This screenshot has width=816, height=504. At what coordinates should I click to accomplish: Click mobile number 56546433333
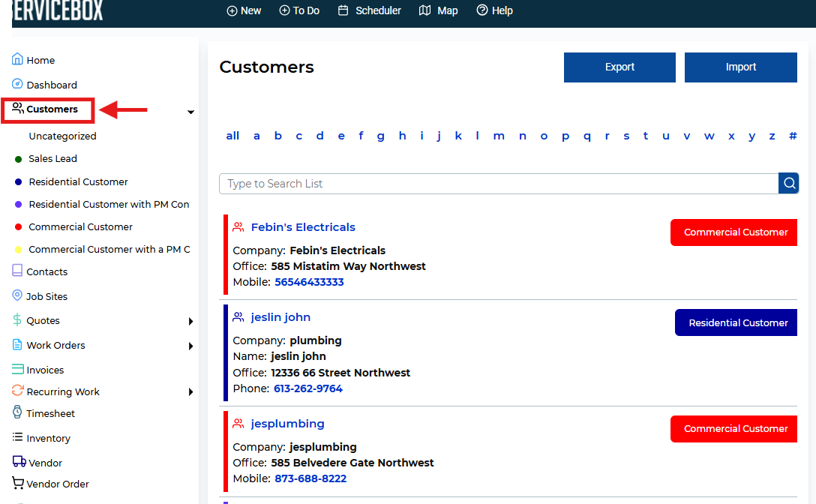309,282
